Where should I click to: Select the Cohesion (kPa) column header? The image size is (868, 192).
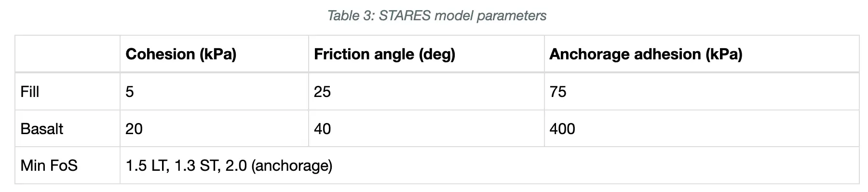click(x=181, y=54)
